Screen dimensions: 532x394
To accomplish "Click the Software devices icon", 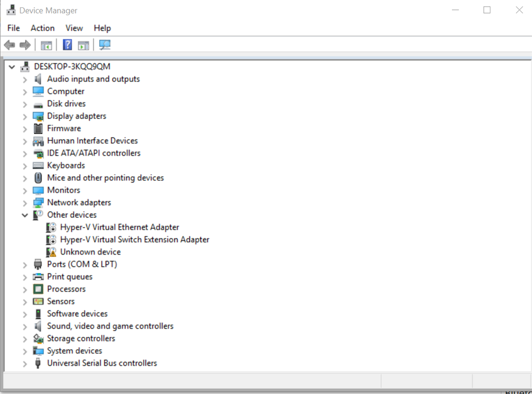I will point(38,314).
